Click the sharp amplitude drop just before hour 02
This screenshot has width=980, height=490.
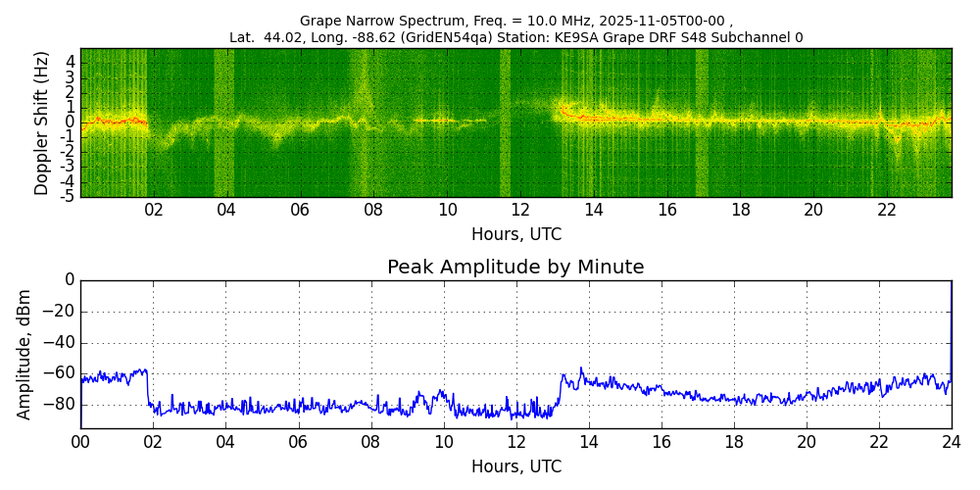click(148, 387)
